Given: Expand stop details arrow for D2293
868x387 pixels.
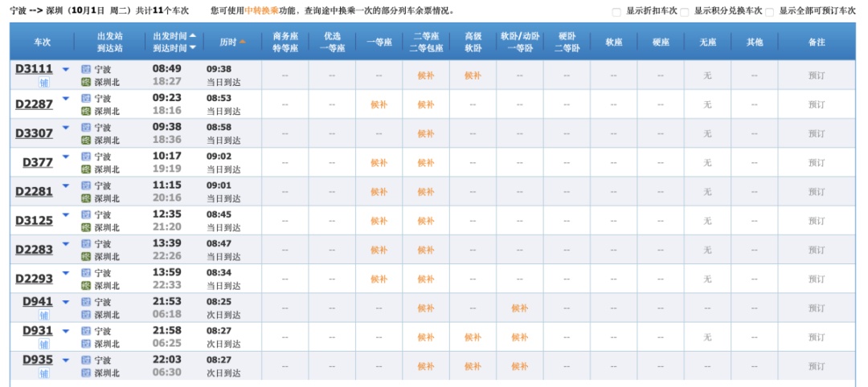Looking at the screenshot, I should pyautogui.click(x=66, y=272).
